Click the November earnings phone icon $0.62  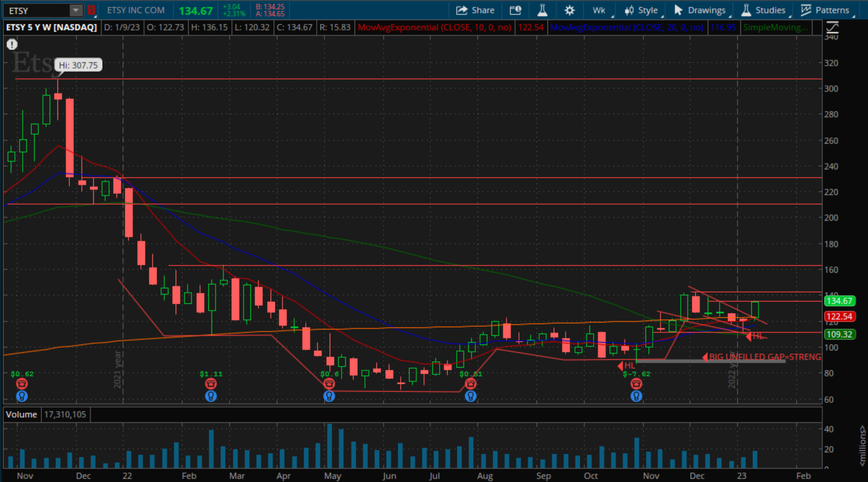tap(21, 384)
